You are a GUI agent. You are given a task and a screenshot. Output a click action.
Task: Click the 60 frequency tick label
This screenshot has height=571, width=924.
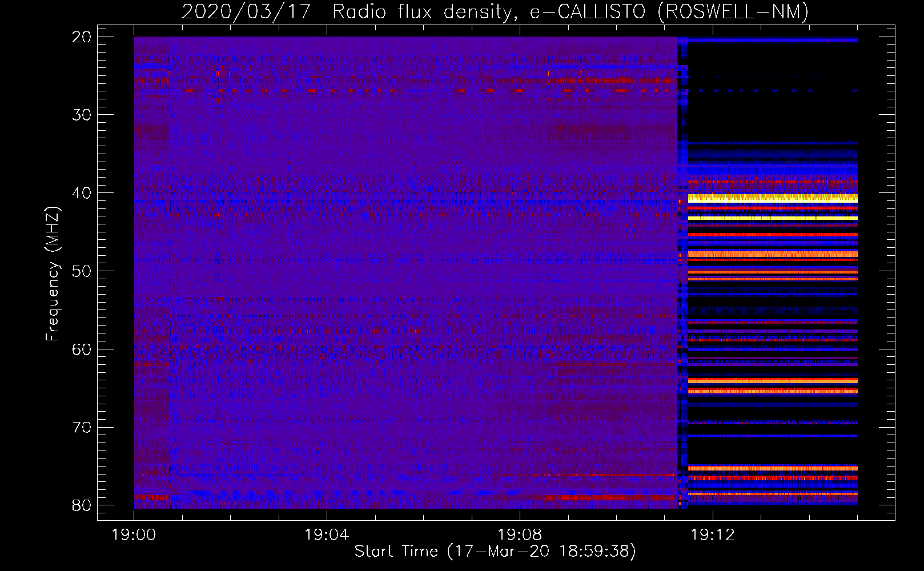(82, 349)
